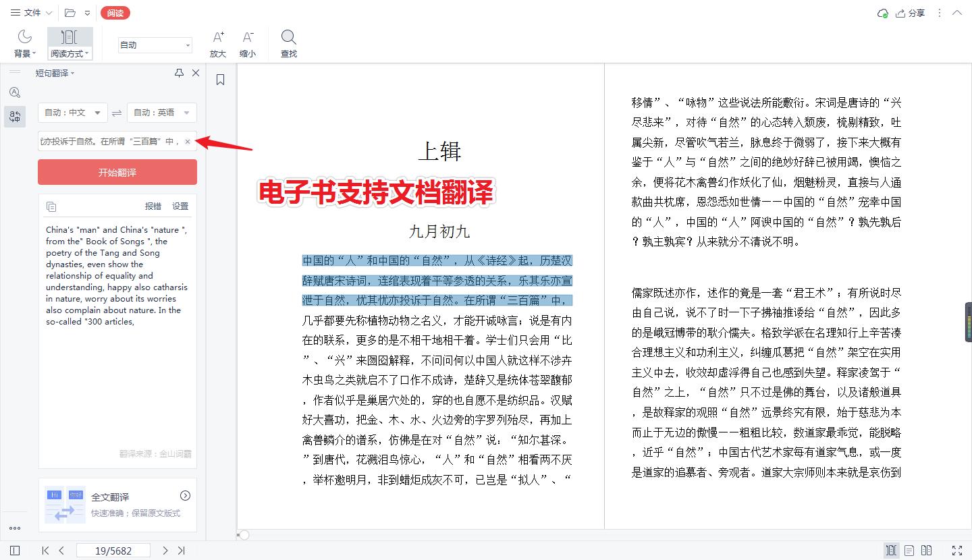The width and height of the screenshot is (972, 560).
Task: Open translation 设置 settings link
Action: click(x=180, y=206)
